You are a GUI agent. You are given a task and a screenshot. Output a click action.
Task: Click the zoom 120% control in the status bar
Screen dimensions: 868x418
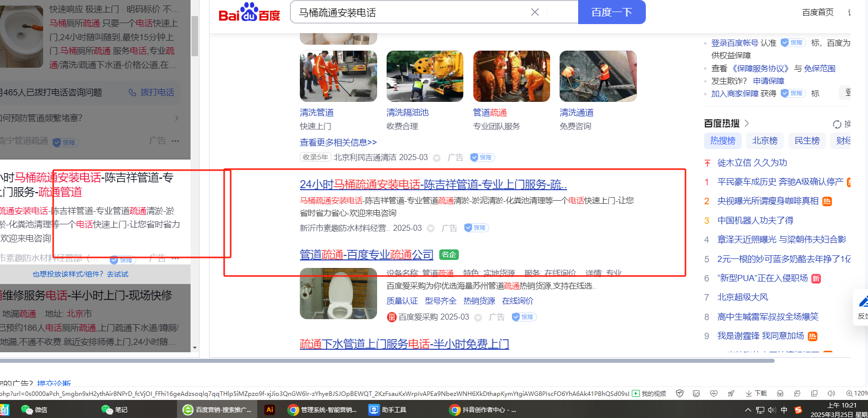coord(856,393)
